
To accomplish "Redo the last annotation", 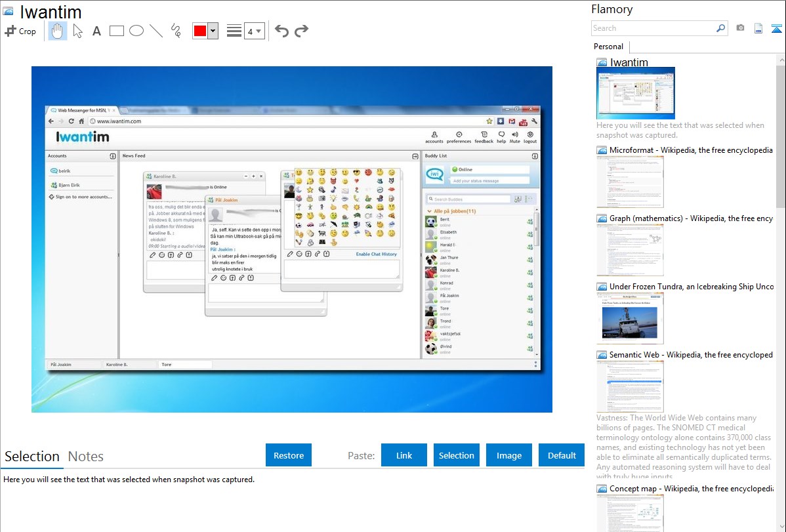I will [x=301, y=31].
